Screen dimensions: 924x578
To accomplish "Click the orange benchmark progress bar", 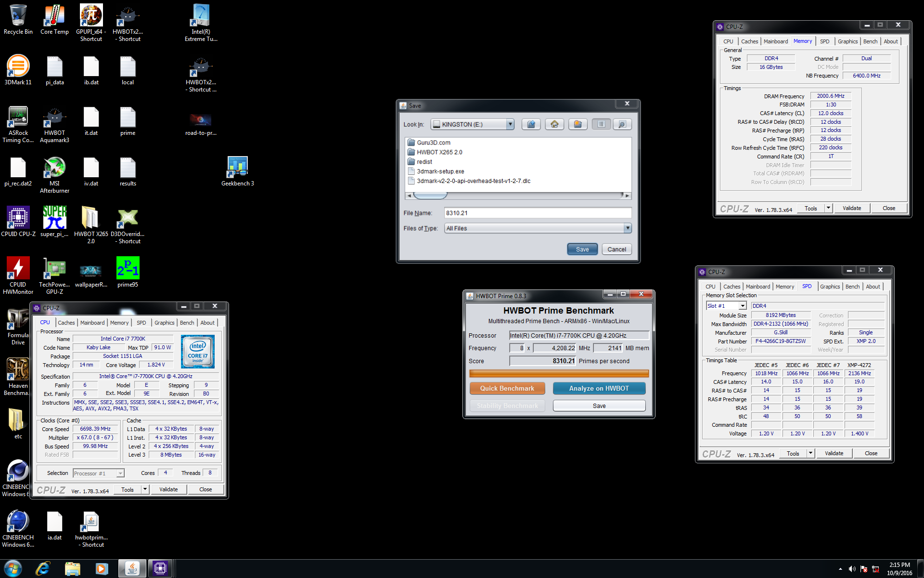I will (x=559, y=373).
